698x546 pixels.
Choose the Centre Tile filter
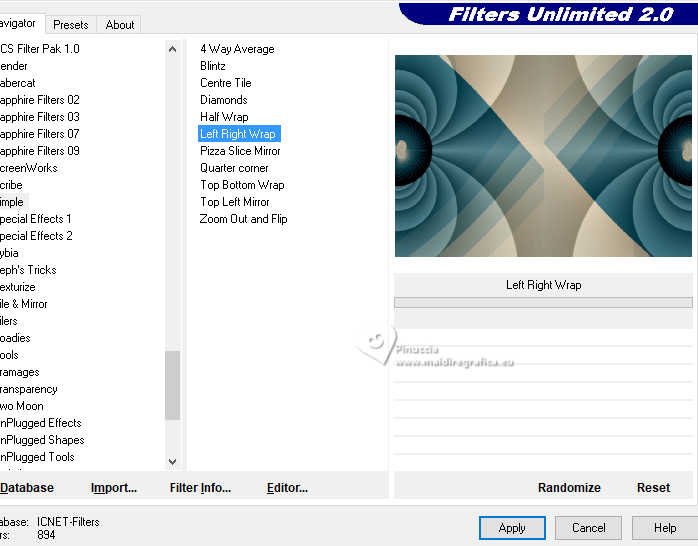pos(226,83)
